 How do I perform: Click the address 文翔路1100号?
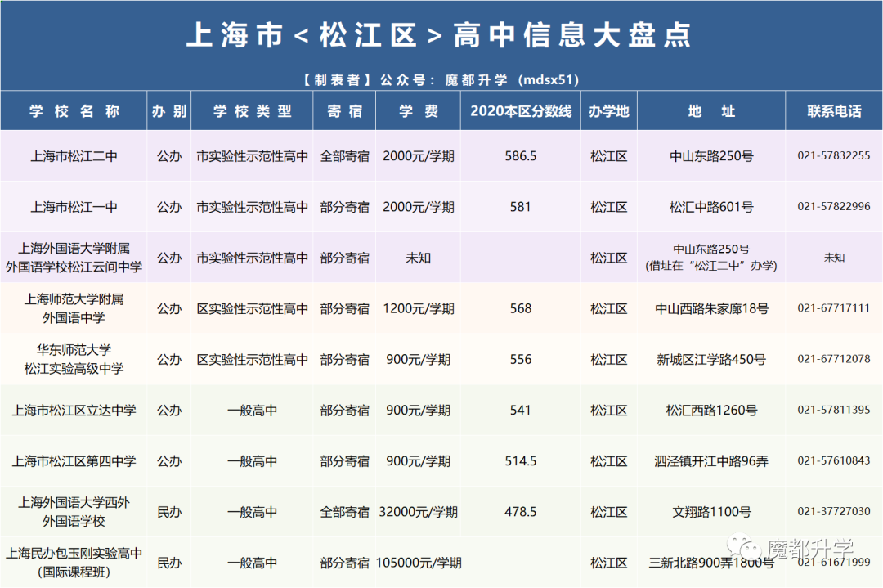click(711, 511)
